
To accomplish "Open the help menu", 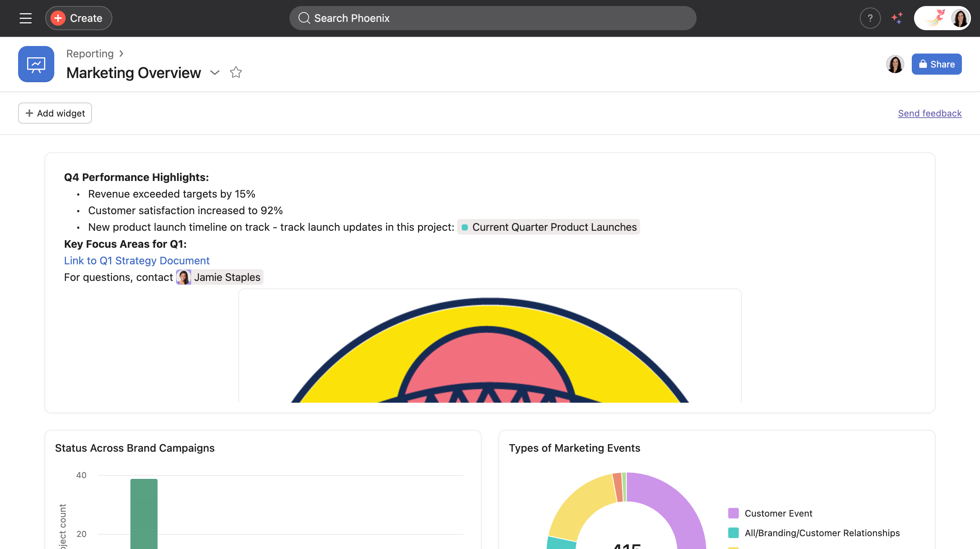I will (870, 18).
